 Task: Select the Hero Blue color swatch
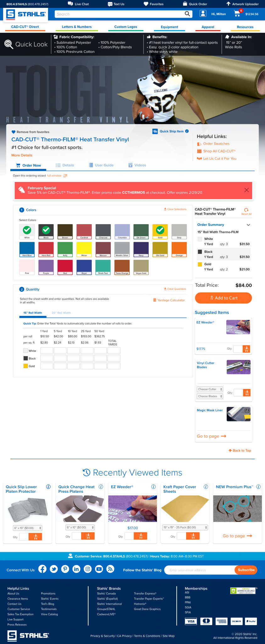click(27, 249)
